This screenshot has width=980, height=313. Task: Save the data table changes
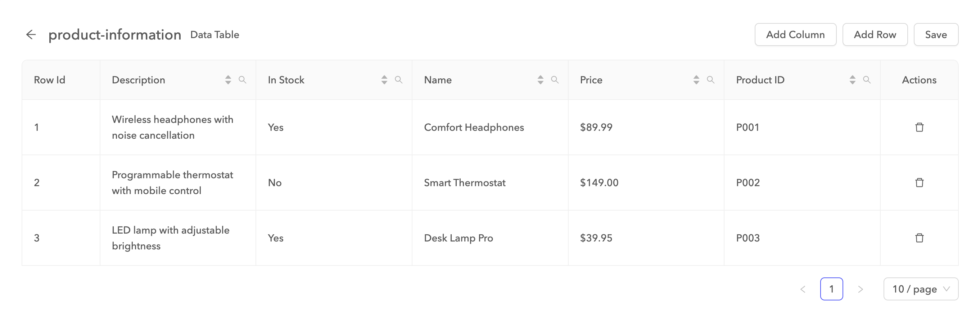coord(936,34)
